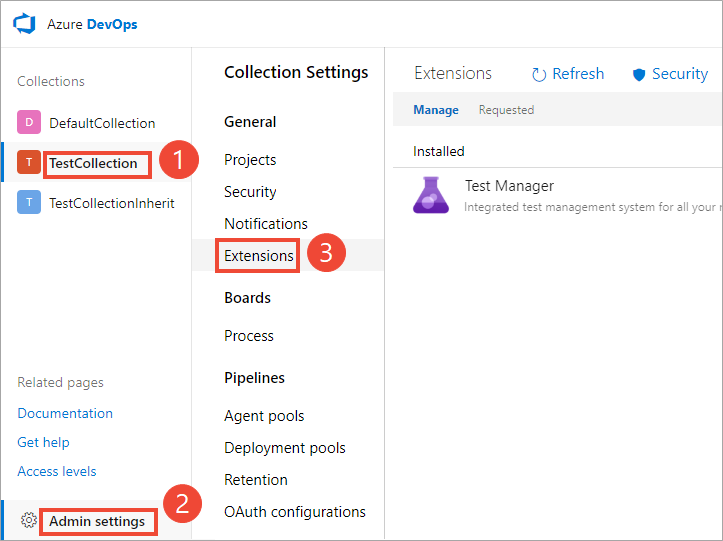The width and height of the screenshot is (723, 541).
Task: Click the DefaultCollection pink D avatar
Action: [29, 122]
